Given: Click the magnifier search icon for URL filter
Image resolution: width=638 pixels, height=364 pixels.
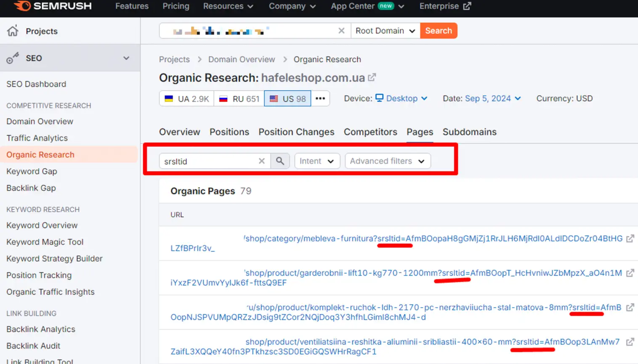Looking at the screenshot, I should (280, 161).
